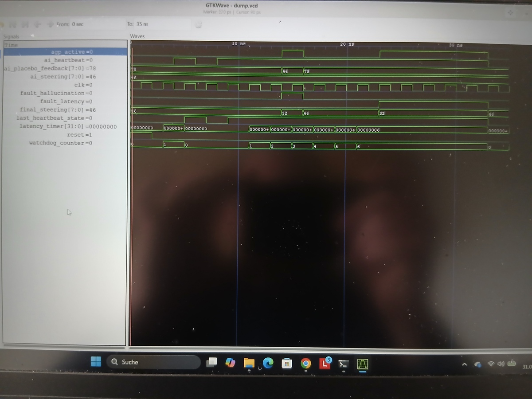
Task: Open File Explorer from the taskbar
Action: click(249, 363)
